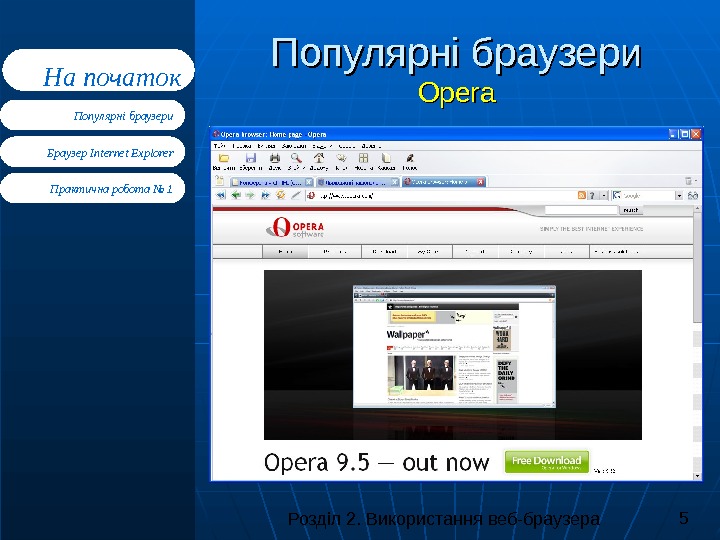
Task: Click the Fast Forward double-arrow icon
Action: tap(265, 195)
